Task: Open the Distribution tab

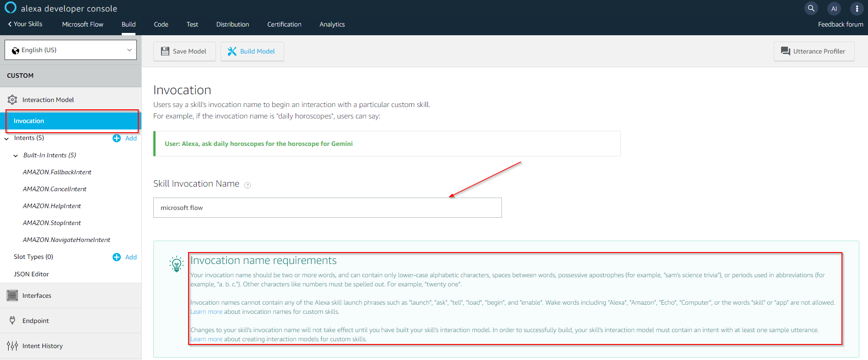Action: coord(232,24)
